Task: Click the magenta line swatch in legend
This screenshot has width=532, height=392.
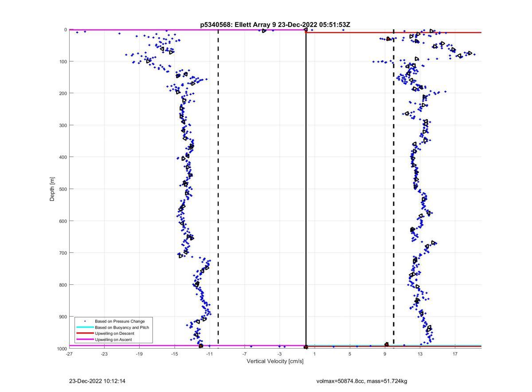Action: click(85, 340)
